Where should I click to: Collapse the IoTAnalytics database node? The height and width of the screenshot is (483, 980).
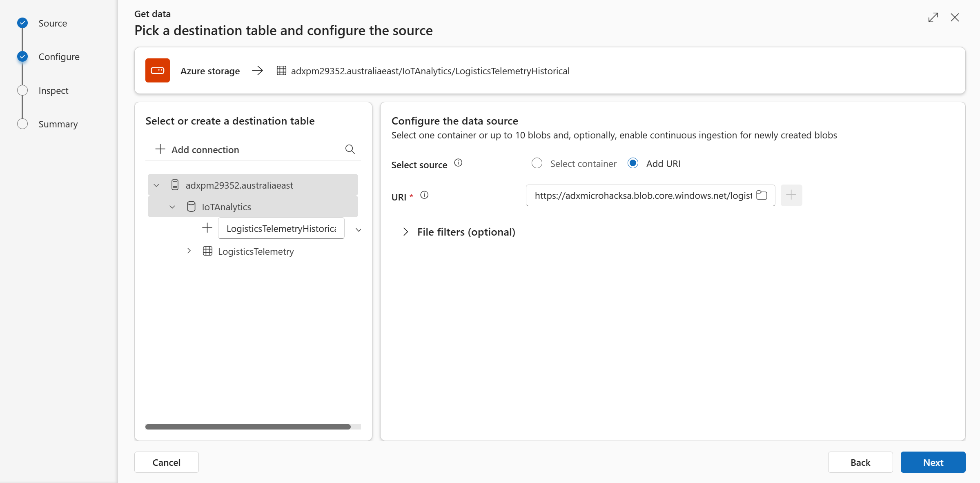tap(172, 207)
